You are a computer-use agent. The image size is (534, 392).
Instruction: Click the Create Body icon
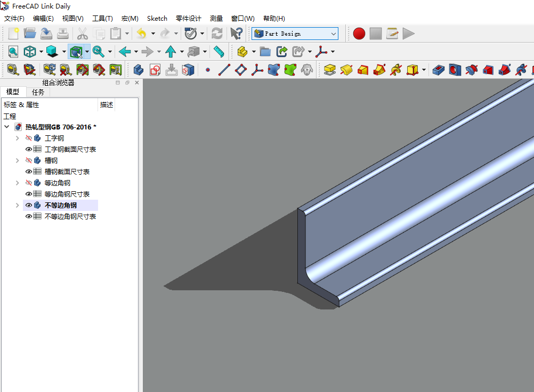pos(138,70)
